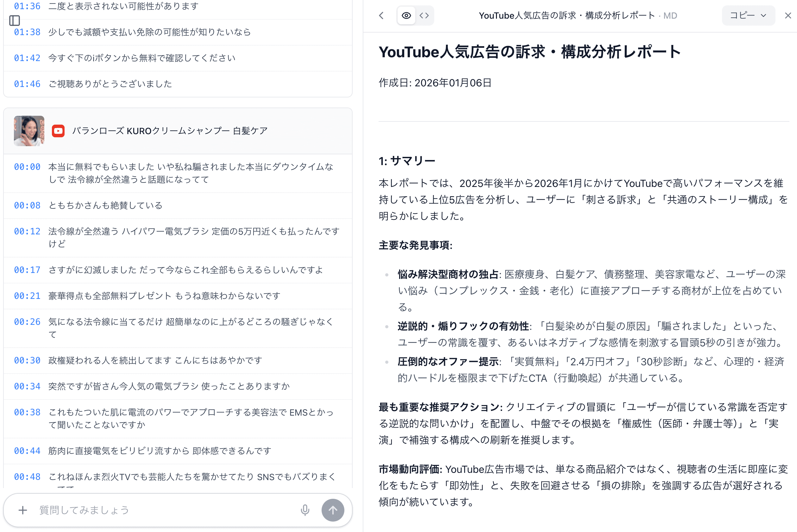Click the 悩み解決型商材の独占 bullet label

[448, 275]
